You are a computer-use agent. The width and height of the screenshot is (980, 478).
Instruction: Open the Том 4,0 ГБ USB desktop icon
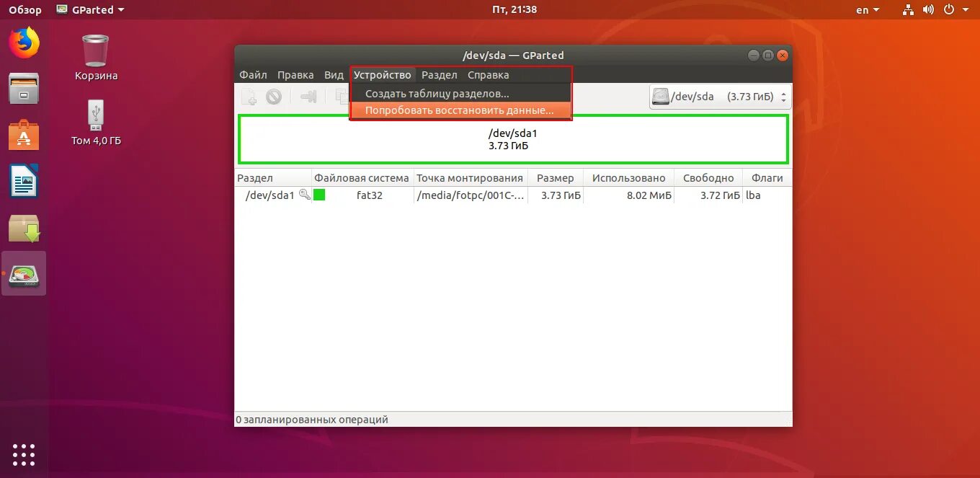(96, 123)
